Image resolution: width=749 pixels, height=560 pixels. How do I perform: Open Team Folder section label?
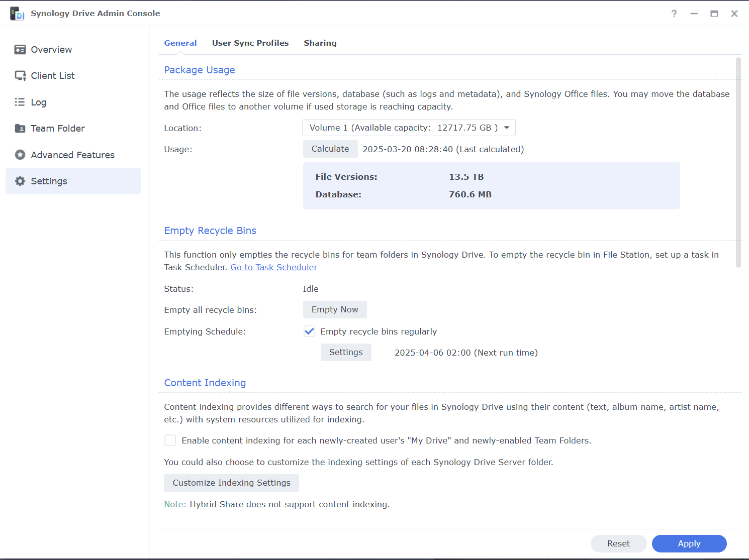pos(58,129)
